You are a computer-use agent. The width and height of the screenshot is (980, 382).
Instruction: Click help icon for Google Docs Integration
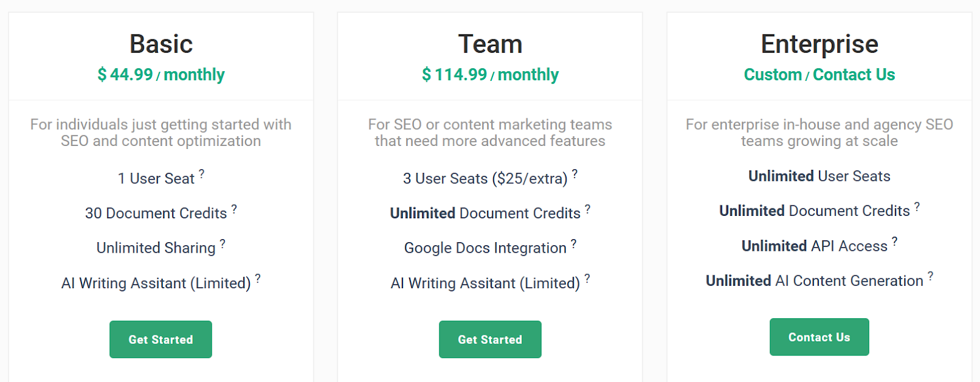coord(573,243)
